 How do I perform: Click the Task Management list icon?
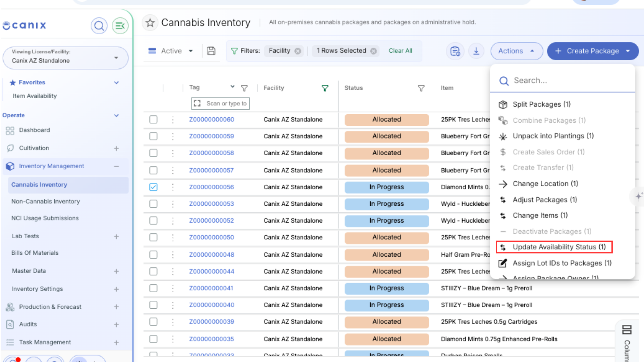(x=10, y=343)
